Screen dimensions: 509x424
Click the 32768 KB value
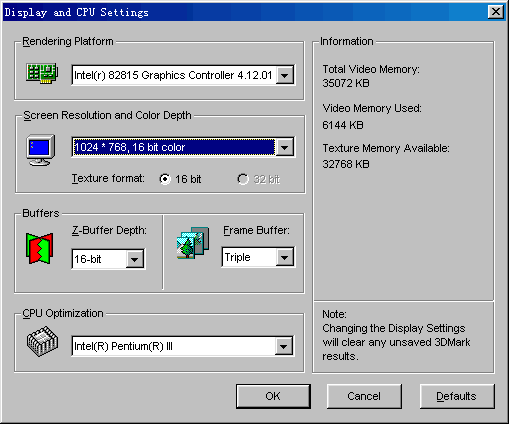[x=346, y=164]
